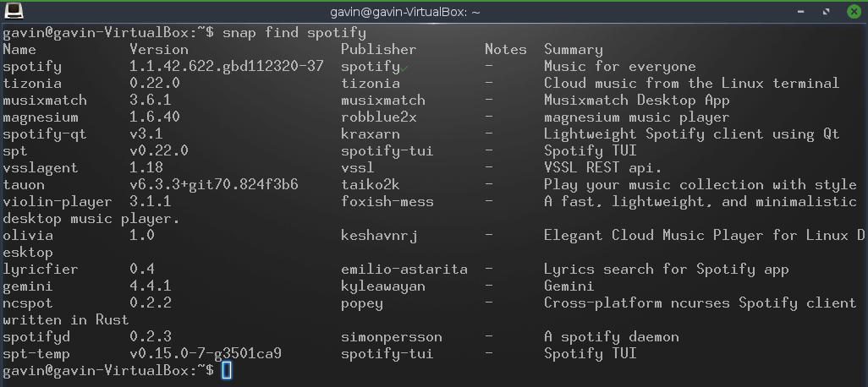868x387 pixels.
Task: Click the 'Notes' column header
Action: pyautogui.click(x=506, y=50)
